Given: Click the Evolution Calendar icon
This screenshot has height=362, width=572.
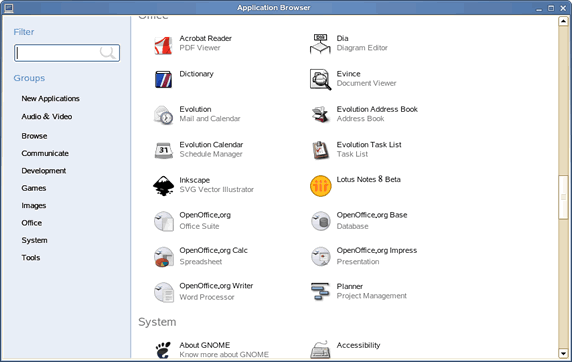Looking at the screenshot, I should [x=163, y=150].
